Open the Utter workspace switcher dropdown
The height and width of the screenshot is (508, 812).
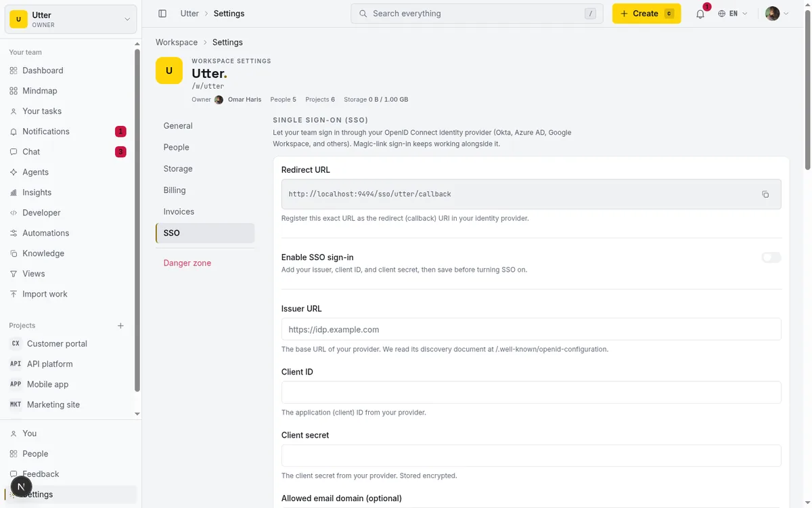[71, 19]
